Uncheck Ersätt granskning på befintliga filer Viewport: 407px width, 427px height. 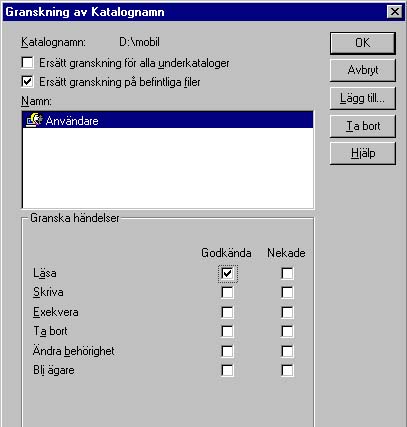click(x=27, y=82)
